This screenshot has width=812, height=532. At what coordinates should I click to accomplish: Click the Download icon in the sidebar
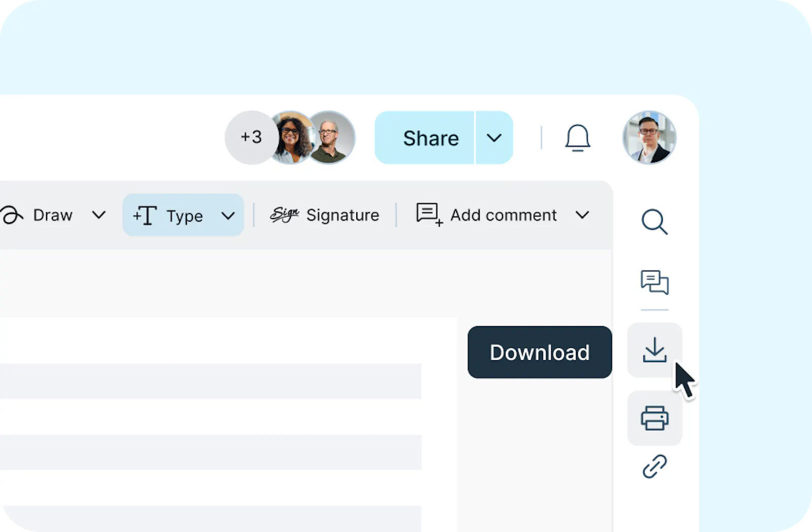coord(655,351)
